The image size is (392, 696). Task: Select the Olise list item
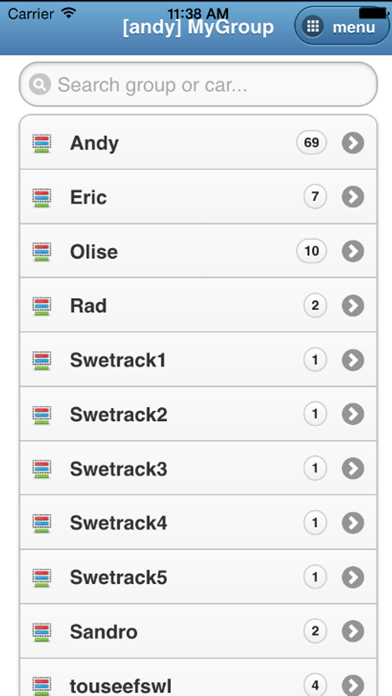[x=198, y=251]
